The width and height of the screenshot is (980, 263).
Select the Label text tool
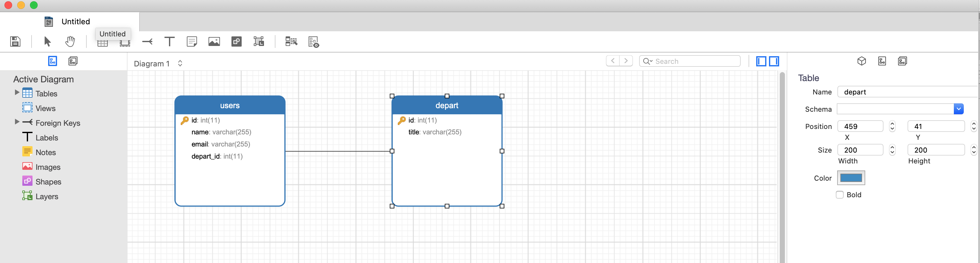pos(169,41)
